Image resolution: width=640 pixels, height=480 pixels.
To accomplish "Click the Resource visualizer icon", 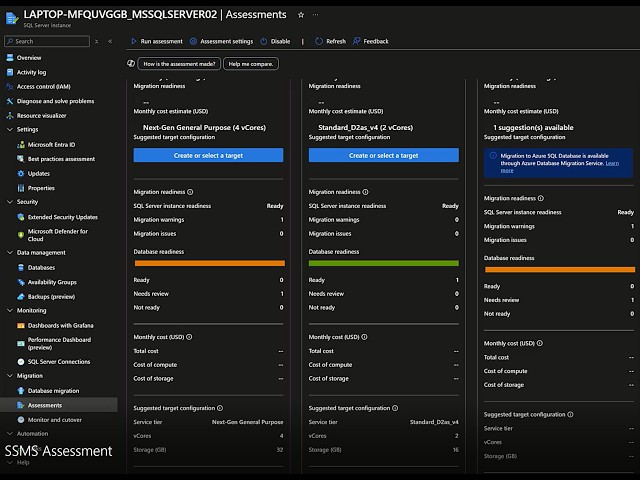I will (x=10, y=116).
